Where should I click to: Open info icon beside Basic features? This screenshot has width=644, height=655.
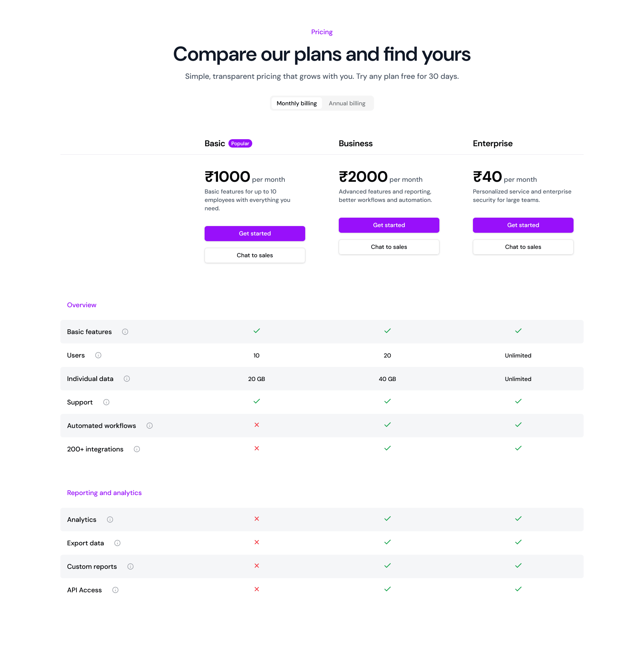(125, 332)
